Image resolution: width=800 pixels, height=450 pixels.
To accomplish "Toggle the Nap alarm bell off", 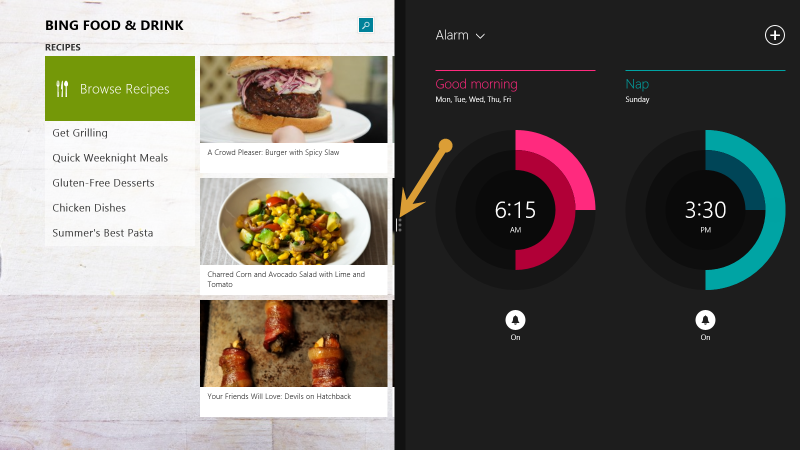I will 705,320.
